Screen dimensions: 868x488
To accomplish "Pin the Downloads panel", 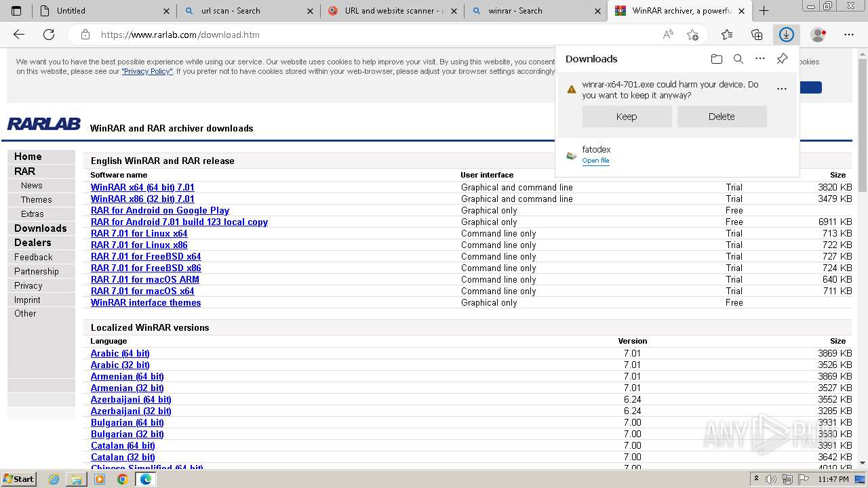I will [782, 59].
